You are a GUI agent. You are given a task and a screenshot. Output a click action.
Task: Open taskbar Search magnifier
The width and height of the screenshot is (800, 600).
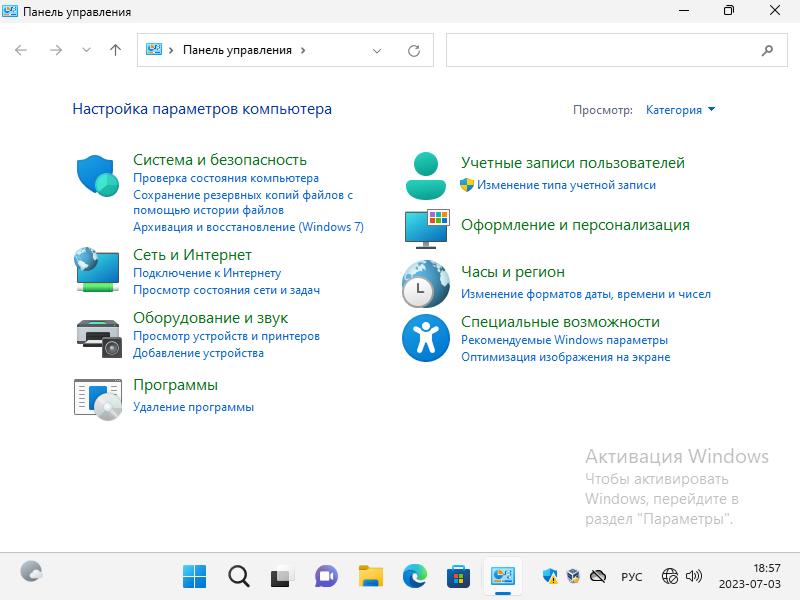click(238, 577)
